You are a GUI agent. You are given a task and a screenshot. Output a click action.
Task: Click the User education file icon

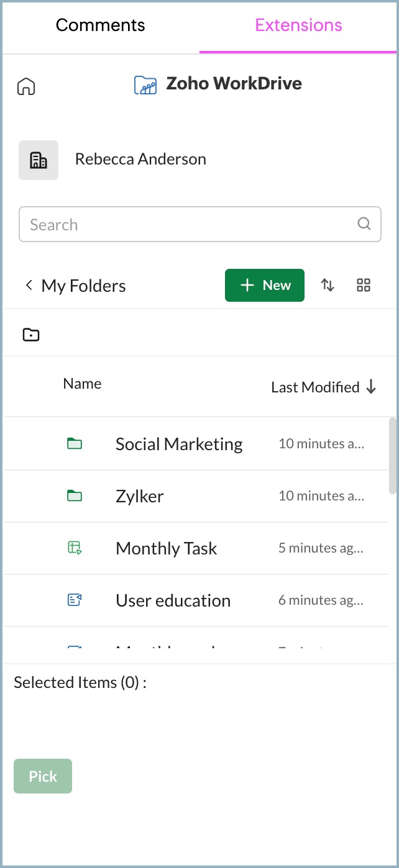(75, 600)
